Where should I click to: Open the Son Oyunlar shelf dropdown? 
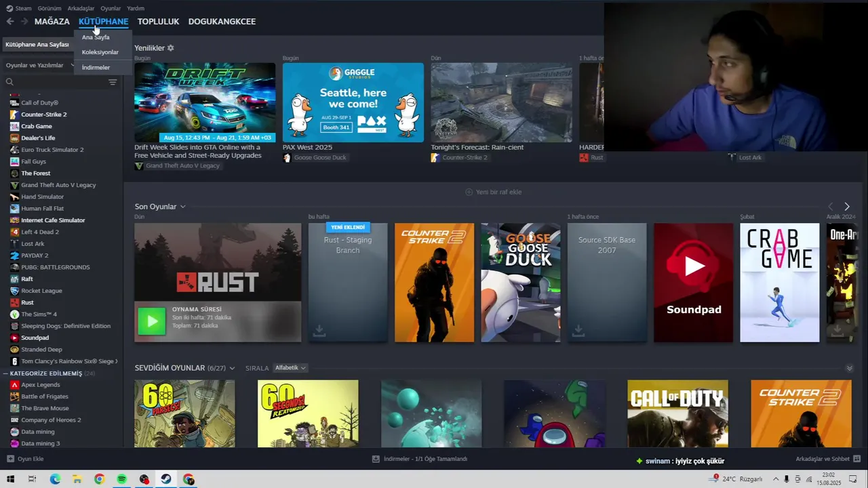pyautogui.click(x=183, y=207)
